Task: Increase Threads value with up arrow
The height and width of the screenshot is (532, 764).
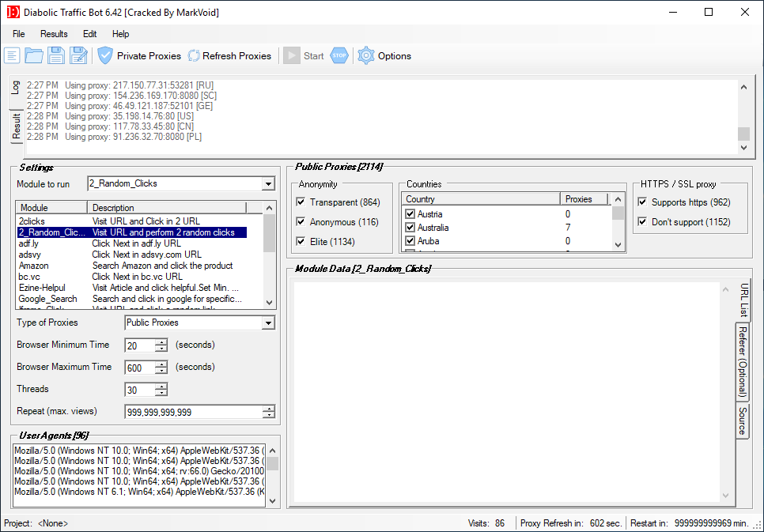Action: click(x=161, y=387)
